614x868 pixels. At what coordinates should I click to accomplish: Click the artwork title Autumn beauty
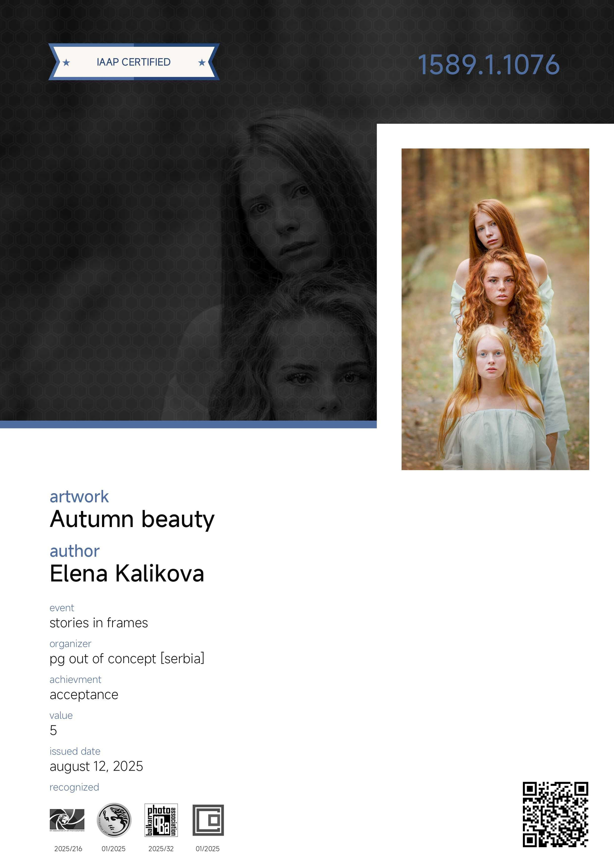coord(132,519)
